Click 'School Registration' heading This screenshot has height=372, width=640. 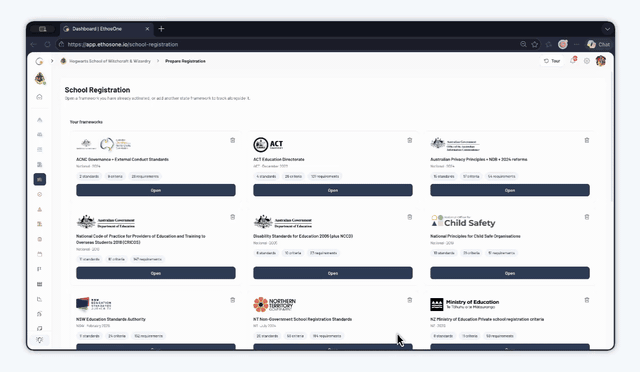(x=97, y=90)
